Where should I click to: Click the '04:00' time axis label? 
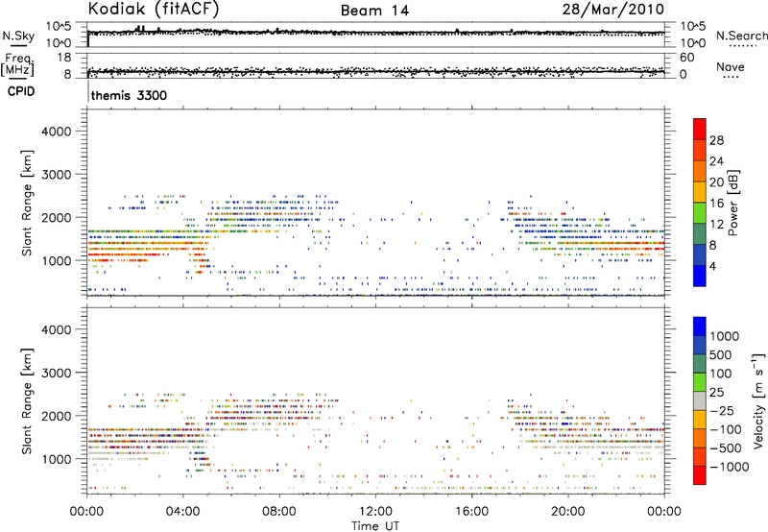(x=182, y=512)
